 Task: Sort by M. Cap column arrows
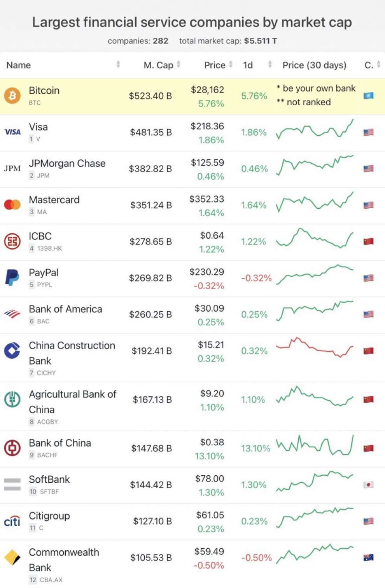[x=178, y=65]
